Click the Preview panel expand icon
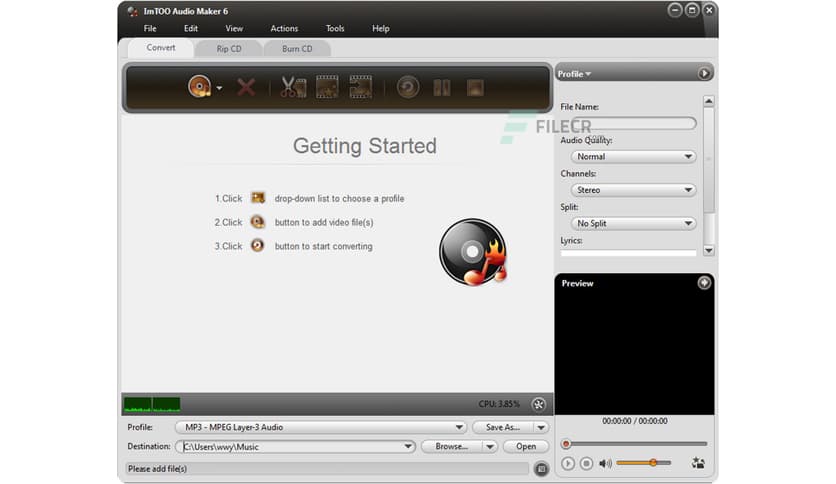Screen dimensions: 836x484 (x=704, y=283)
